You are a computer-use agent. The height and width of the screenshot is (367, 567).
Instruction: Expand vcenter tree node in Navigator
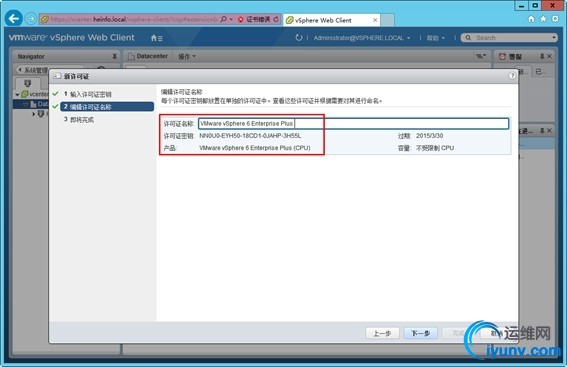point(17,94)
